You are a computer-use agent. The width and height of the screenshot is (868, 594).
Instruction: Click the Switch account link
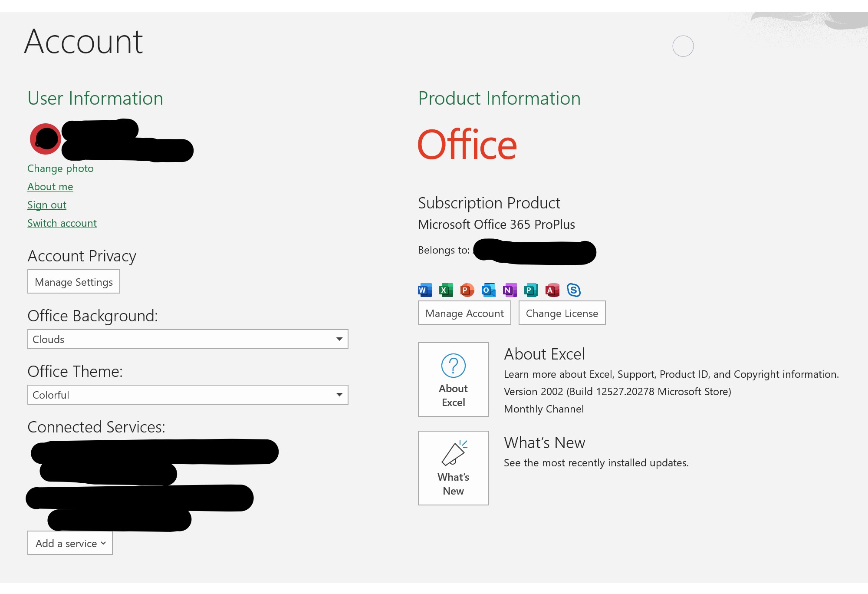pyautogui.click(x=62, y=223)
